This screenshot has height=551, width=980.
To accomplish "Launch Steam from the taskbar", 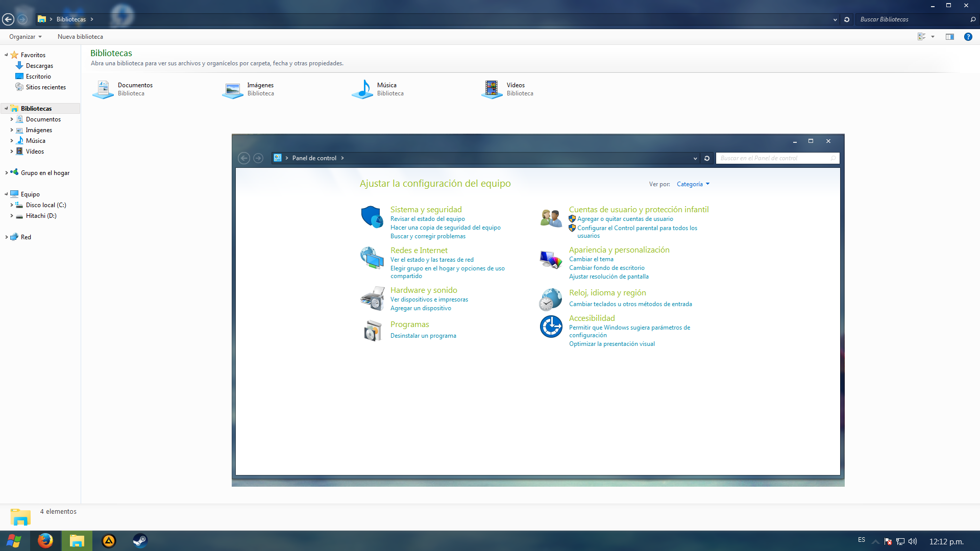I will point(140,541).
